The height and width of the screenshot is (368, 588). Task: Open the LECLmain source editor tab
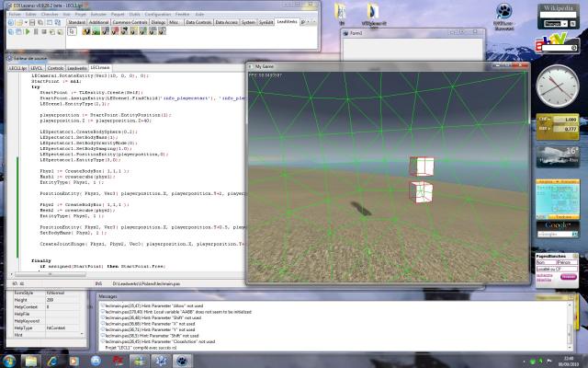[100, 67]
